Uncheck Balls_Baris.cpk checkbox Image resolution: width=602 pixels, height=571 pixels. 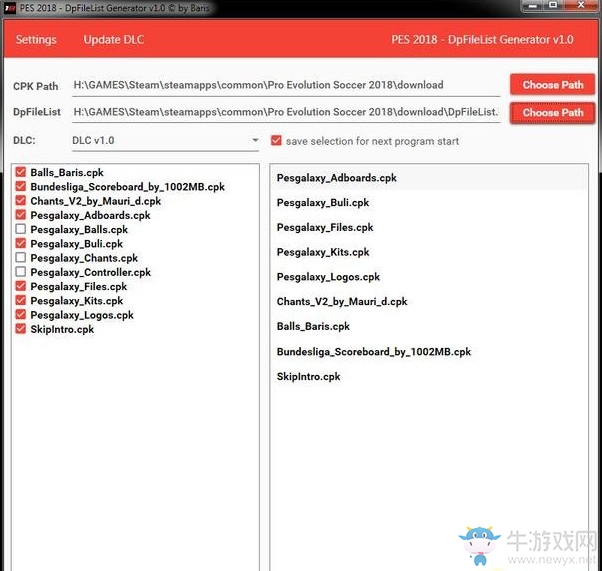pyautogui.click(x=21, y=172)
